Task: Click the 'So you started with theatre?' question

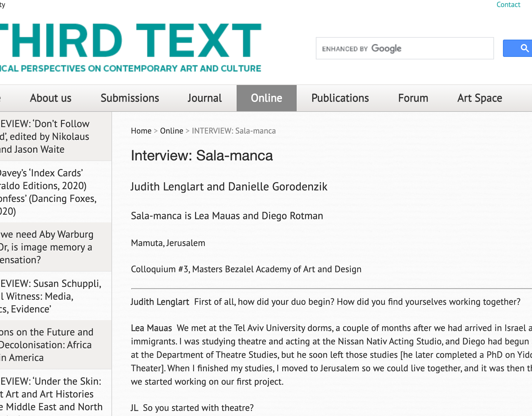Action: coord(198,408)
